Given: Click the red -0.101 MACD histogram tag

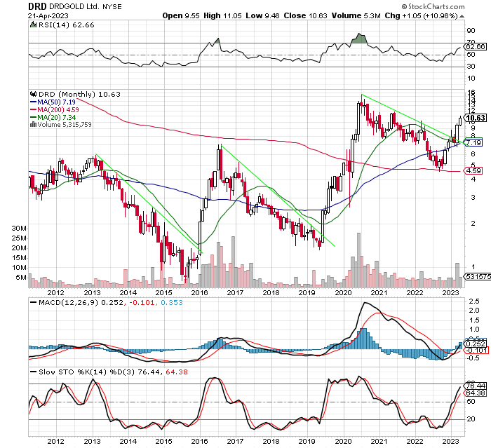Looking at the screenshot, I should (476, 349).
